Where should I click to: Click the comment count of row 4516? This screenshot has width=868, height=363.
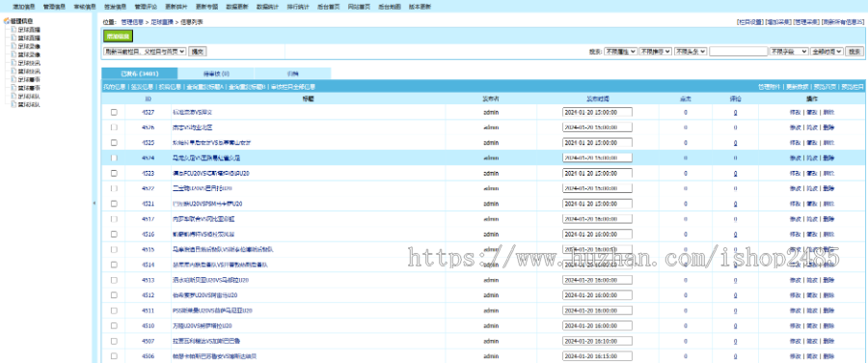[735, 234]
